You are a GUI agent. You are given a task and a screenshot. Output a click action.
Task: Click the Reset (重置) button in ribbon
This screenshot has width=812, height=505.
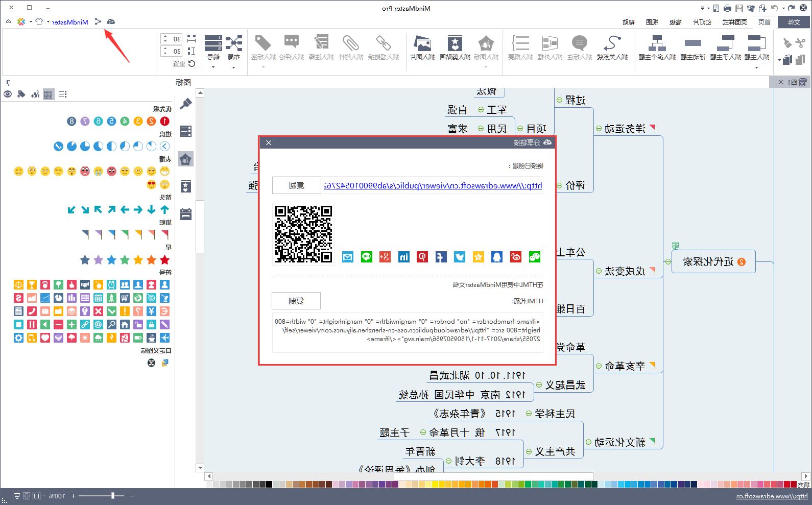coord(184,63)
